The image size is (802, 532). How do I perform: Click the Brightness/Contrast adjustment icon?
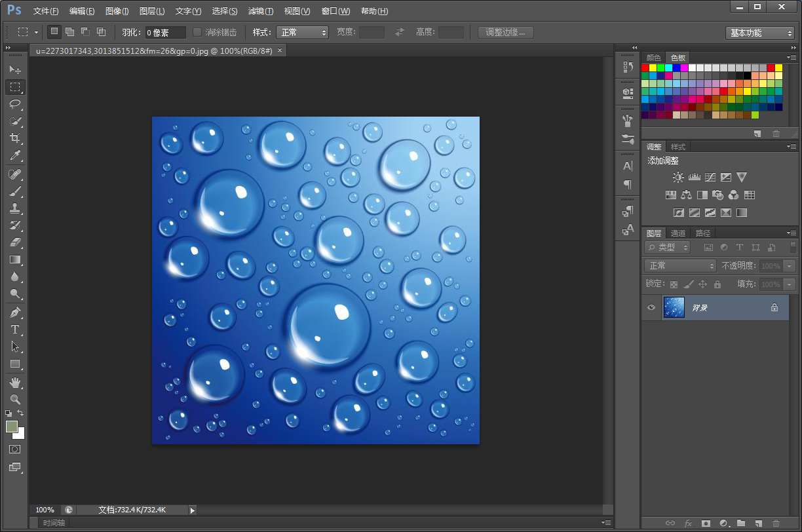pos(678,177)
